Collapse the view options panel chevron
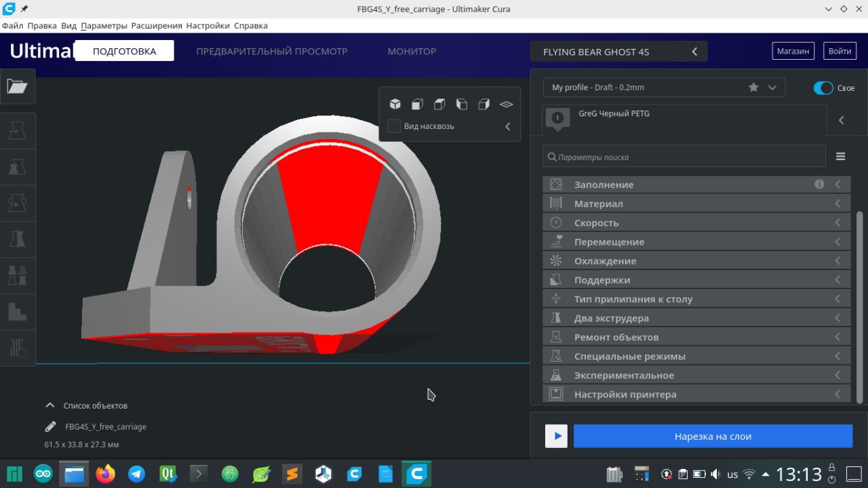This screenshot has width=868, height=488. [x=507, y=126]
